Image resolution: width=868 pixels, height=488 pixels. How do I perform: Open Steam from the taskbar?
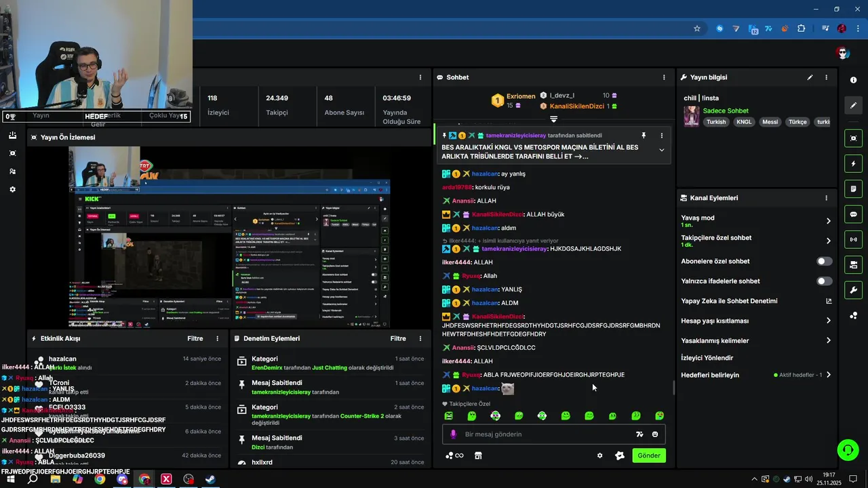pos(210,479)
